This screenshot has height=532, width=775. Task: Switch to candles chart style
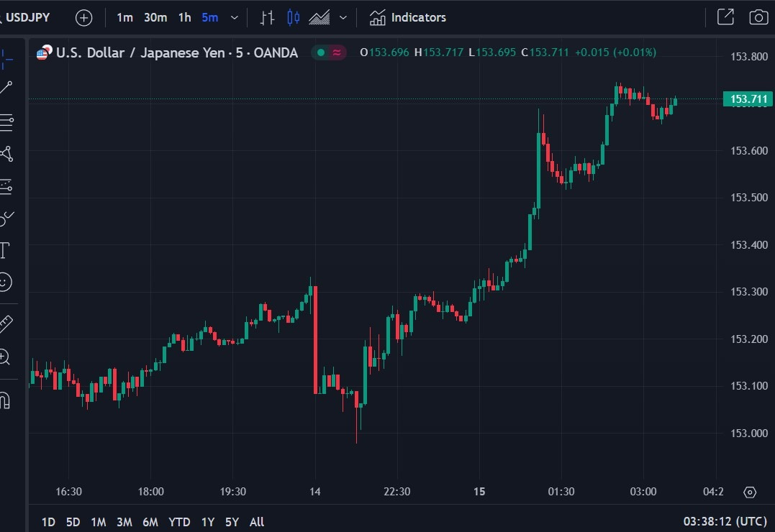pos(293,18)
